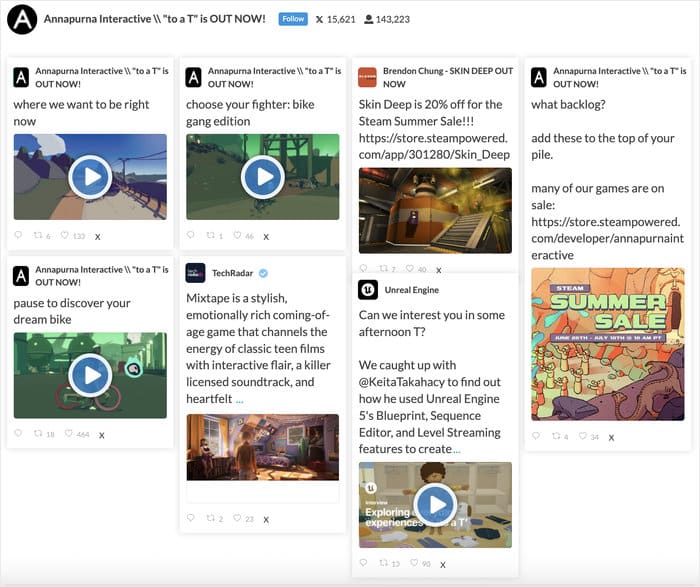Like the Skin Deep sale post
This screenshot has height=587, width=700.
(x=410, y=268)
